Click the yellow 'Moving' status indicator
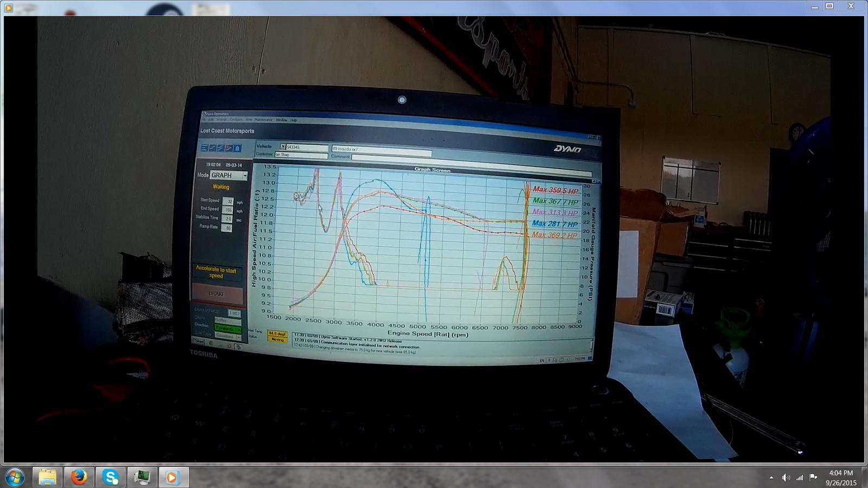The height and width of the screenshot is (488, 868). (277, 339)
